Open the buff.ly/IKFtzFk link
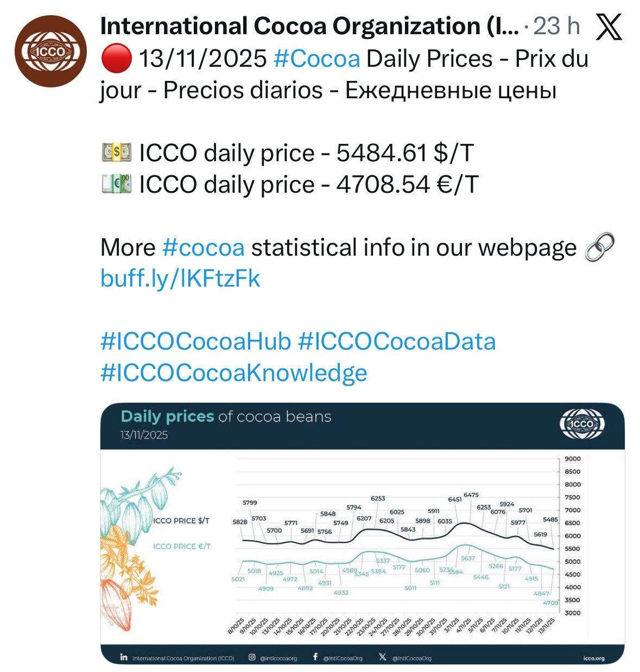The height and width of the screenshot is (672, 640). tap(180, 278)
